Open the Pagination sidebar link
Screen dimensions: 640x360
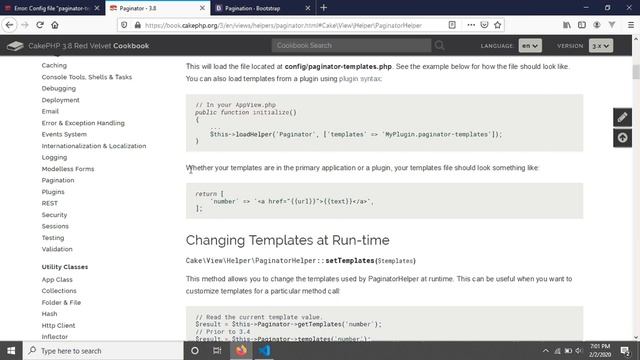pyautogui.click(x=58, y=180)
